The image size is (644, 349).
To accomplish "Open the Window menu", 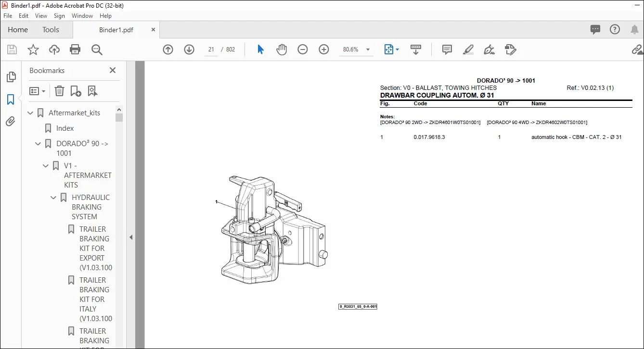I will pyautogui.click(x=82, y=16).
